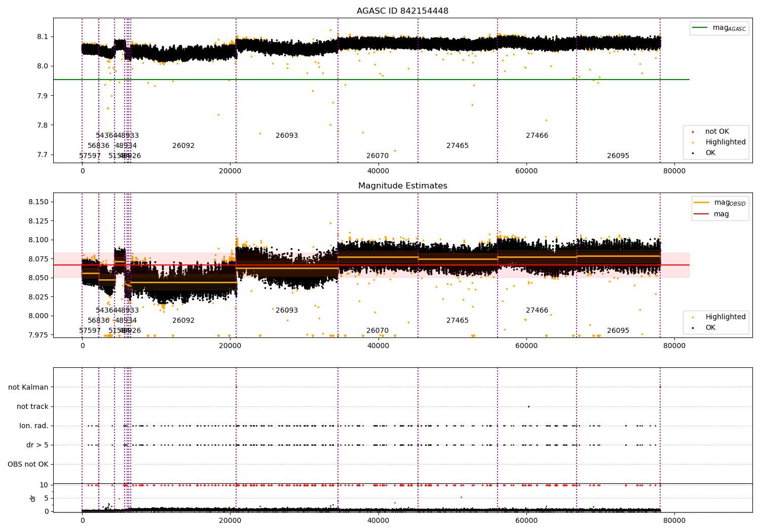Click OBSID label 56836 in the top plot
This screenshot has width=760, height=532.
tap(98, 146)
